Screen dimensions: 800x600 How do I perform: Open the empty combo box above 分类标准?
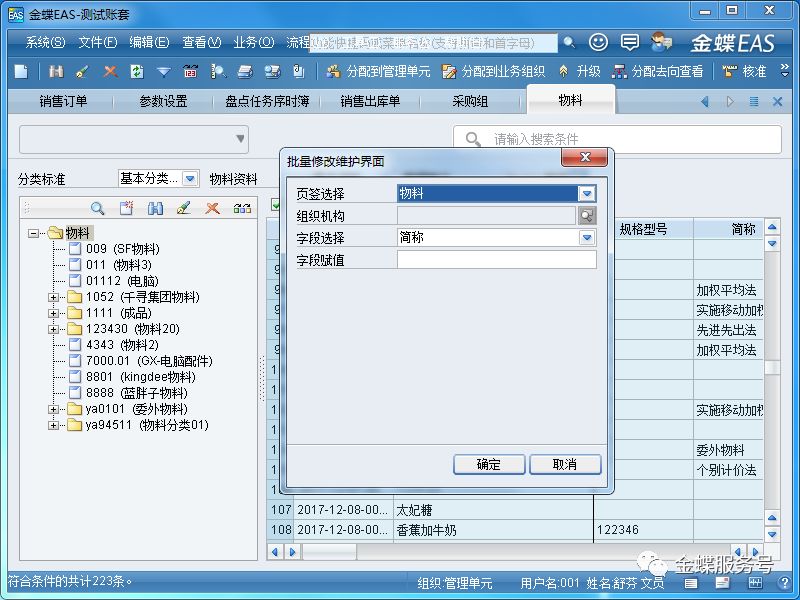tap(134, 139)
